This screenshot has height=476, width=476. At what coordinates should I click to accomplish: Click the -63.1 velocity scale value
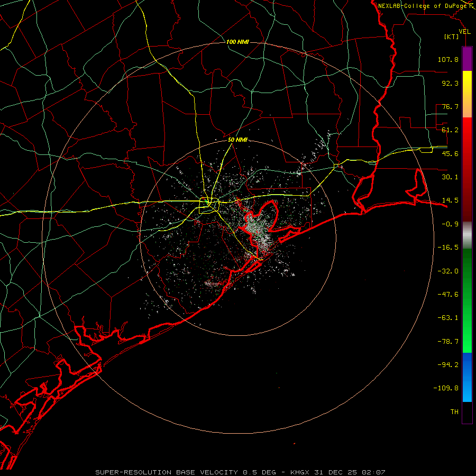click(x=448, y=318)
